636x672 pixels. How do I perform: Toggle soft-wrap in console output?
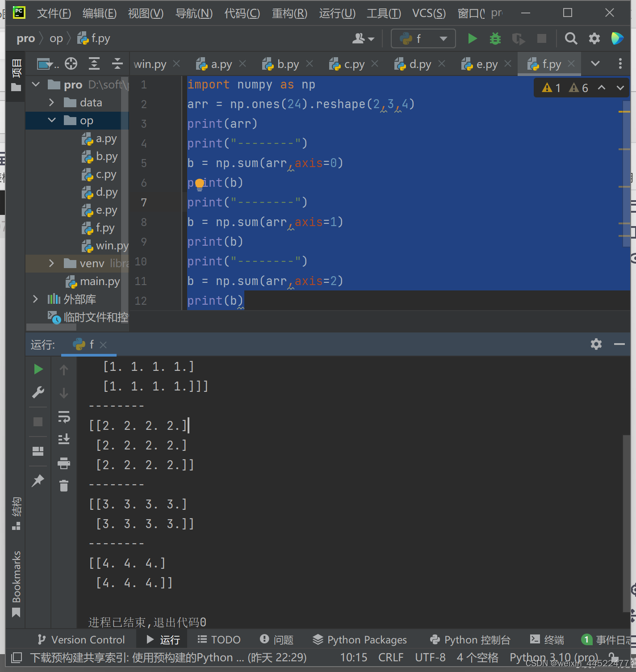pyautogui.click(x=64, y=417)
